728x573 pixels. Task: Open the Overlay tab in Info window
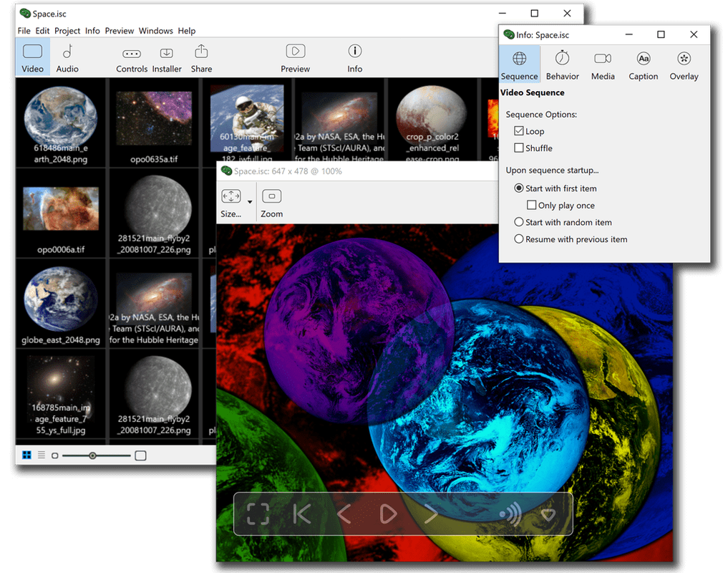pos(684,65)
